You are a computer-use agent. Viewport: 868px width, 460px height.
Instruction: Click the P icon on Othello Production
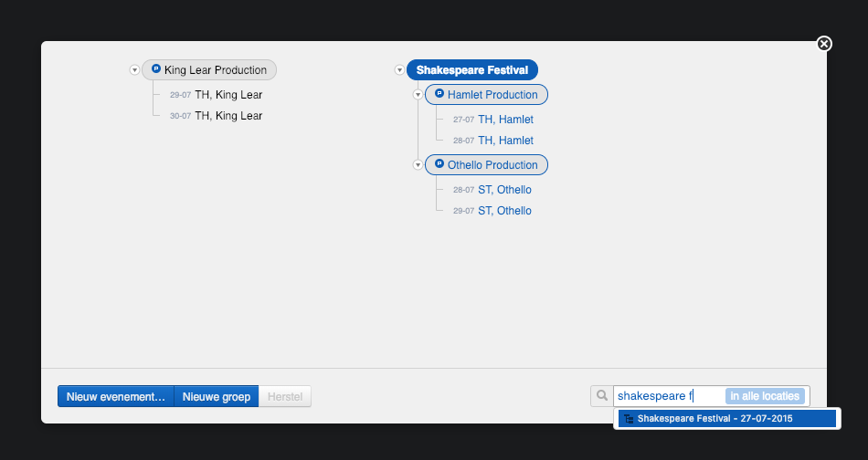[439, 164]
